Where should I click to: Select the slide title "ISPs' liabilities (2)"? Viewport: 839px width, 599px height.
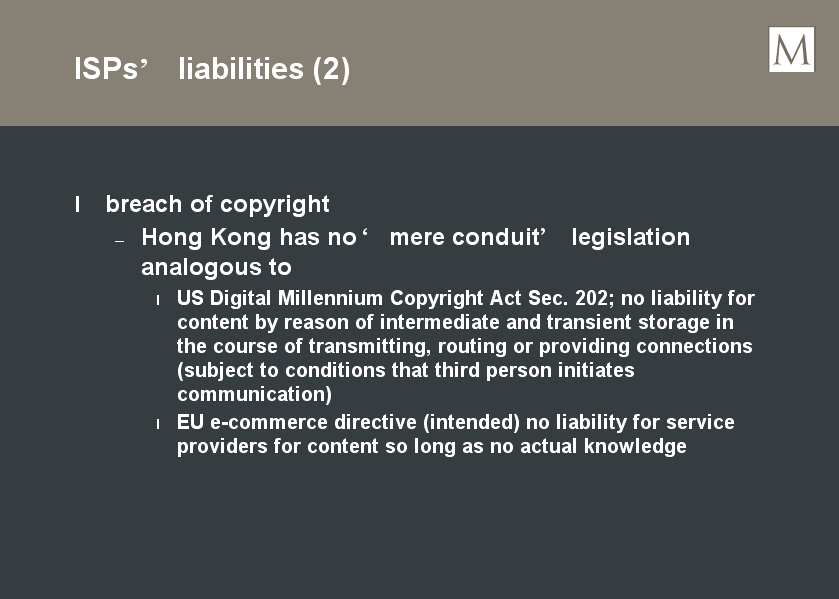(x=212, y=69)
